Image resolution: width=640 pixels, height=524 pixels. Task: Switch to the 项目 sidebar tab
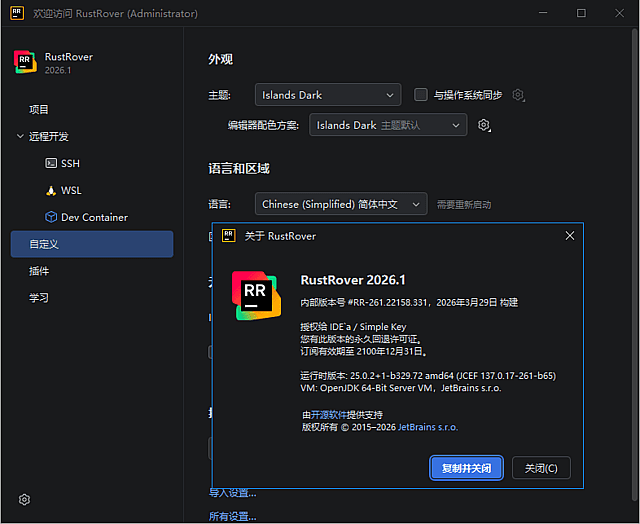[x=39, y=109]
